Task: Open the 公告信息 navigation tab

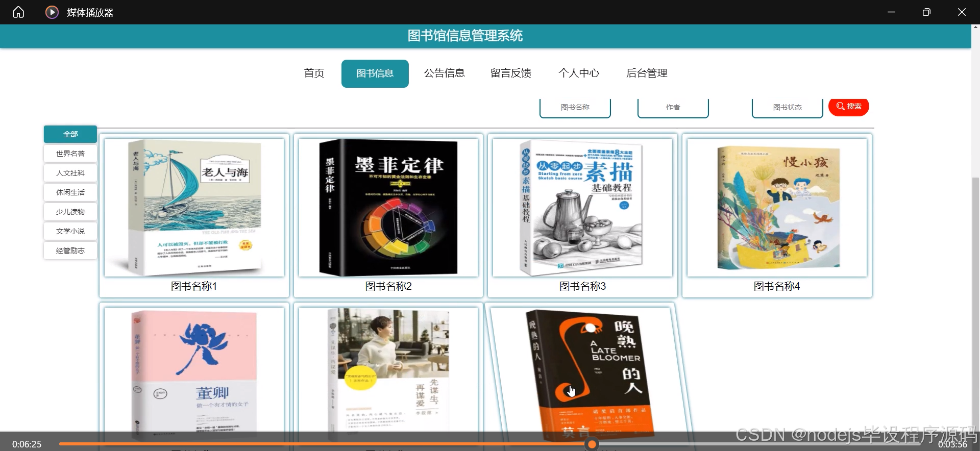Action: 444,73
